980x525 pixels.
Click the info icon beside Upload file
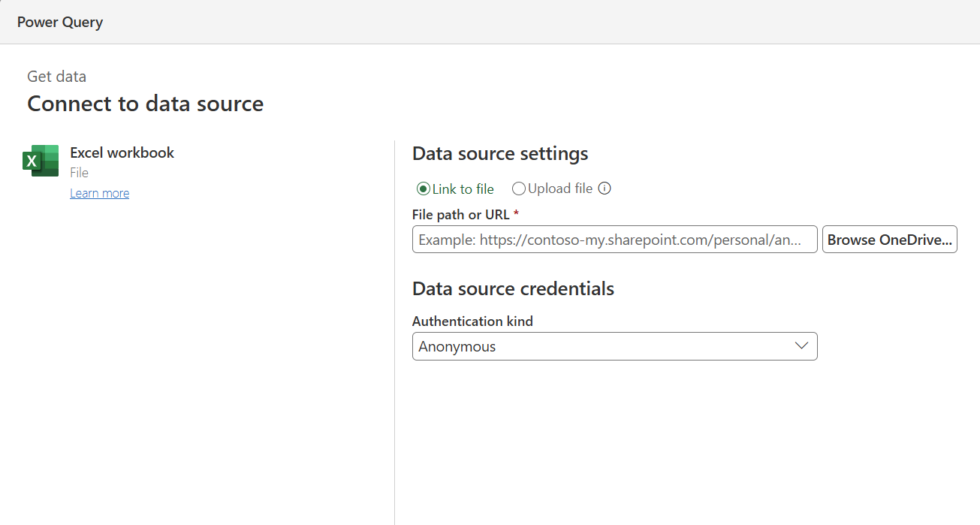click(605, 189)
